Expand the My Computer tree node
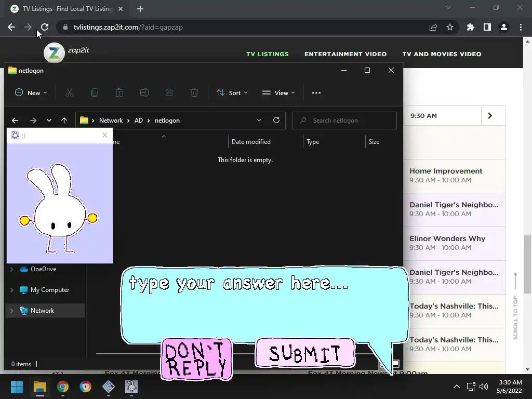The height and width of the screenshot is (399, 532). click(11, 290)
